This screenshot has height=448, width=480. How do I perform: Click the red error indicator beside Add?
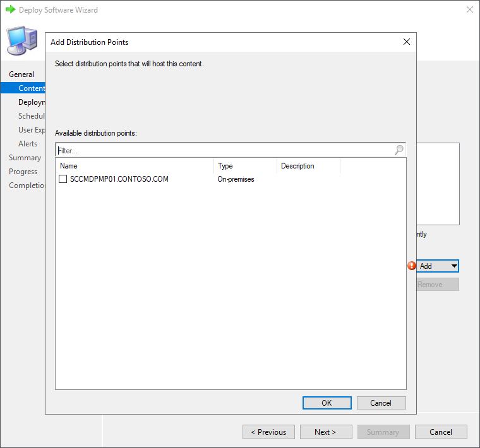412,266
